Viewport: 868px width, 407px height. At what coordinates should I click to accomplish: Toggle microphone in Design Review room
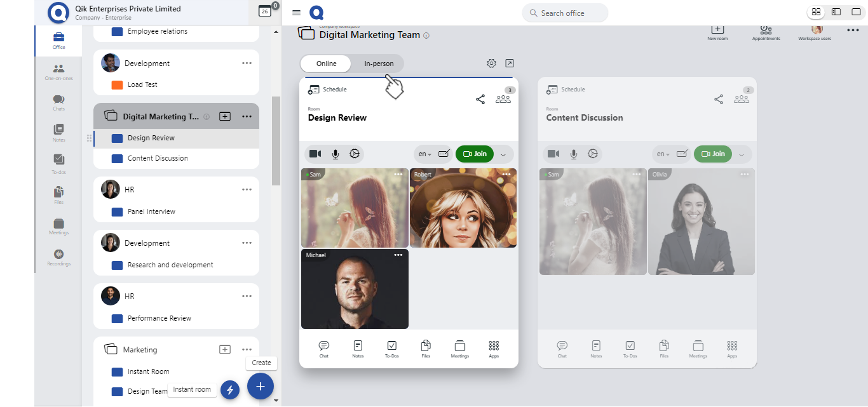[x=335, y=154]
